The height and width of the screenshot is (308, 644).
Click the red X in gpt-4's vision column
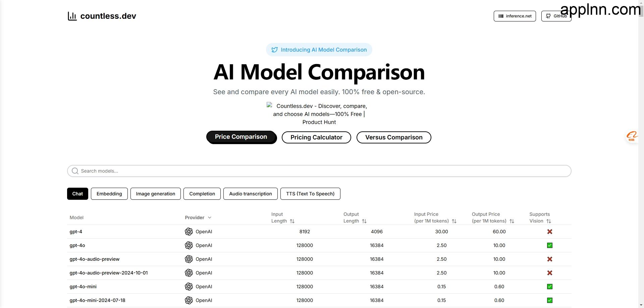point(549,232)
